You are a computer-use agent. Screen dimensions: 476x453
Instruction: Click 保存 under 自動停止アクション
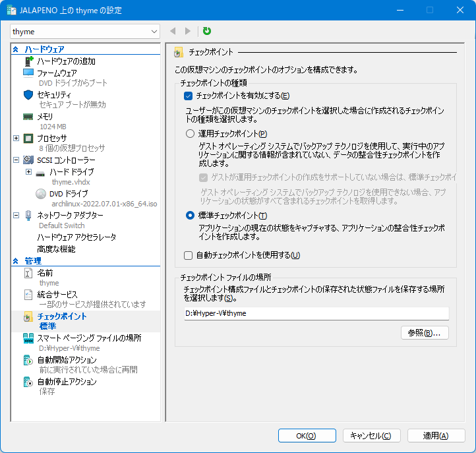(x=47, y=392)
